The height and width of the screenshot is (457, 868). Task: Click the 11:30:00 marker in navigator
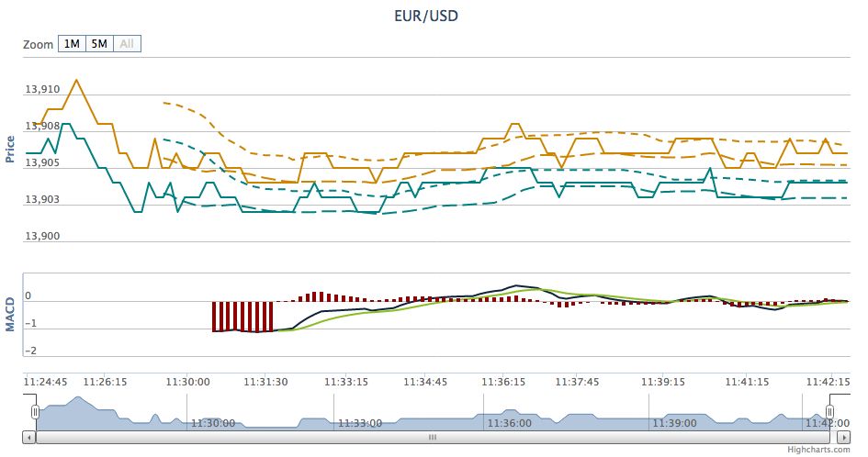coord(212,423)
